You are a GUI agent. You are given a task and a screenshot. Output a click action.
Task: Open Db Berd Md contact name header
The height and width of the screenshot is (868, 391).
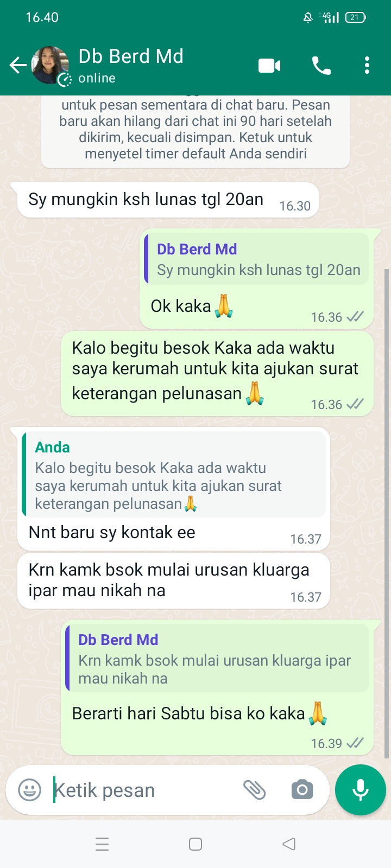[131, 56]
